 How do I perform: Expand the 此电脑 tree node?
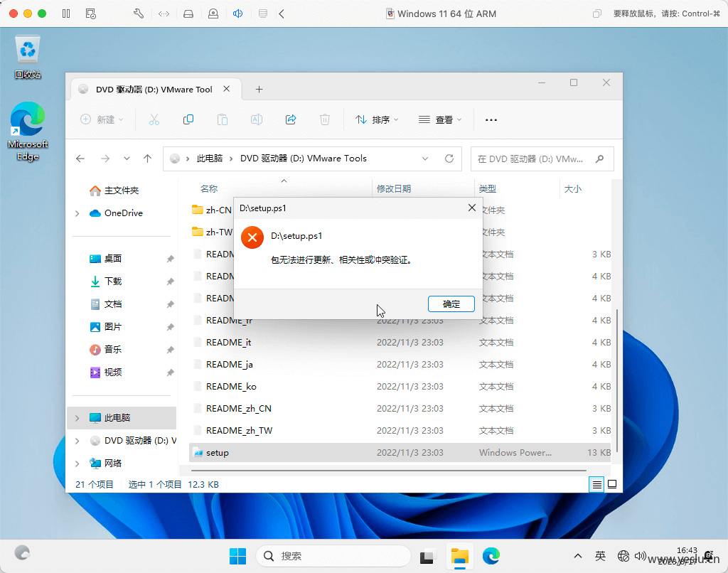click(x=77, y=418)
